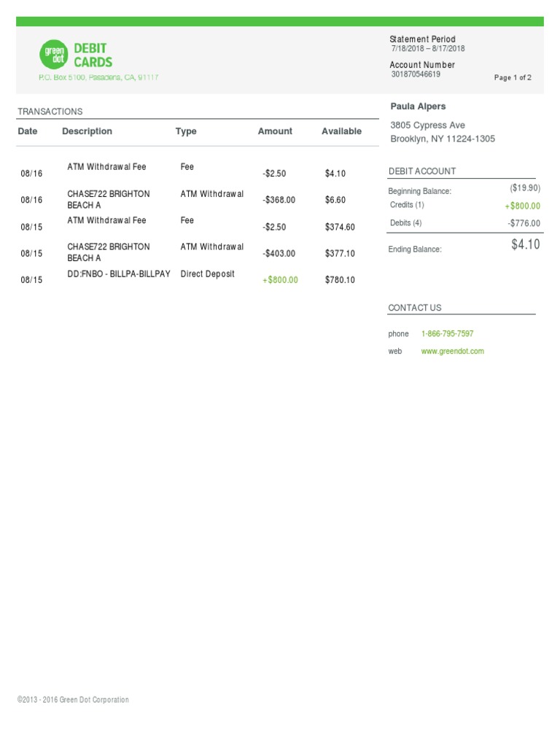The width and height of the screenshot is (560, 747).
Task: Click the Date column header
Action: [28, 131]
